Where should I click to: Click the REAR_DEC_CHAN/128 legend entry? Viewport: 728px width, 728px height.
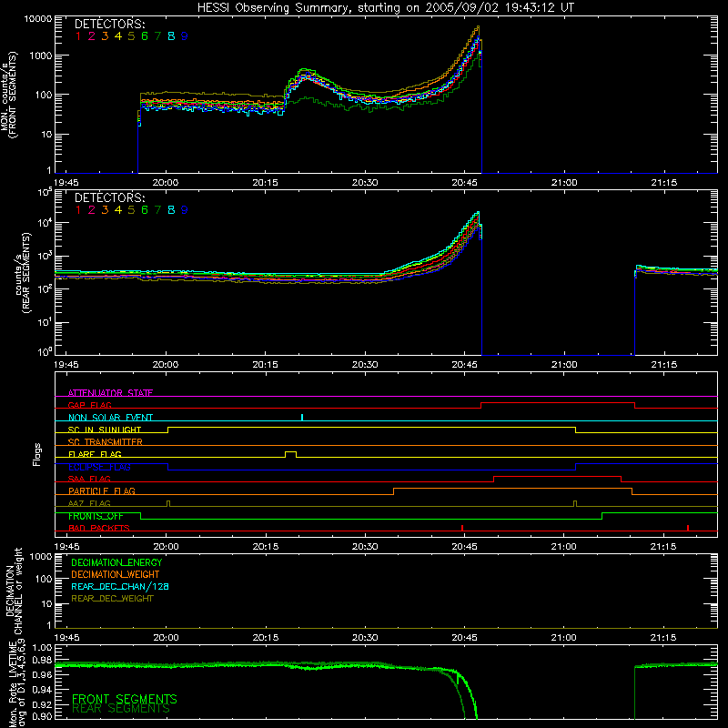[120, 586]
